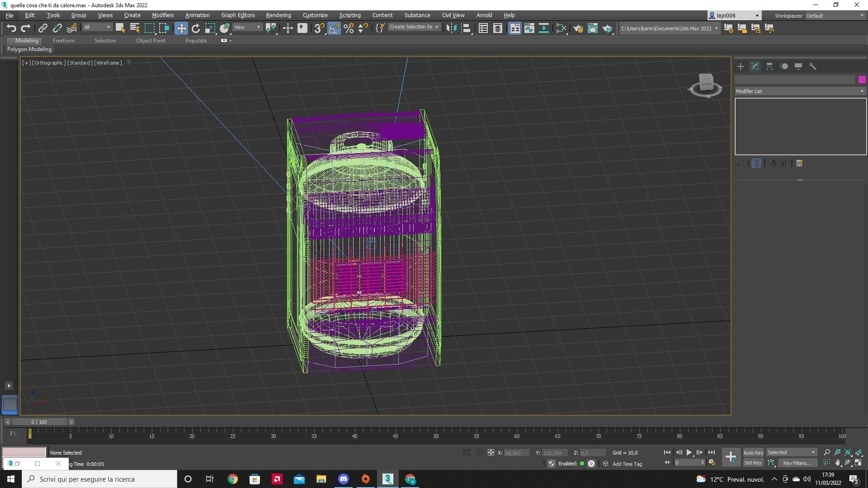Click the Play Animation button

pos(689,452)
